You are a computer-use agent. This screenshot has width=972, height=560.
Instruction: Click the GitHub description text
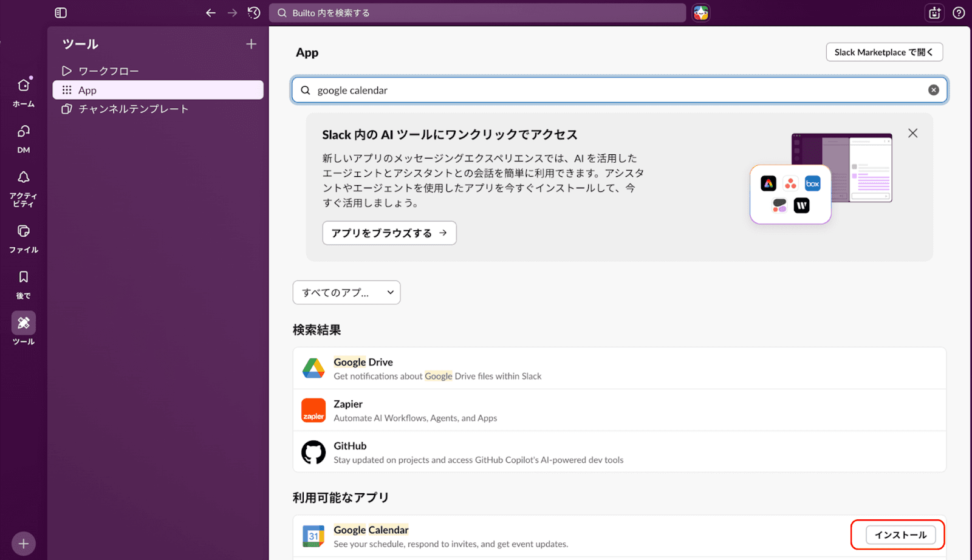click(x=479, y=460)
